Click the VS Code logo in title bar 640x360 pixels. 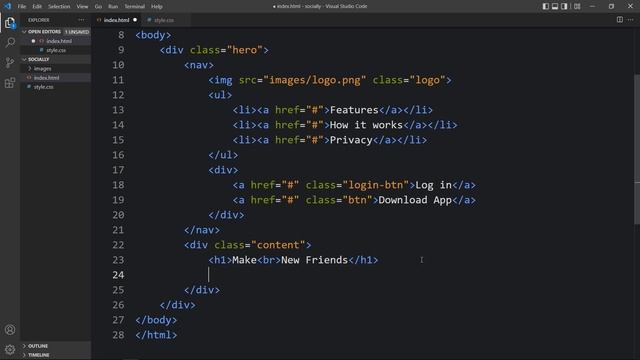click(7, 6)
